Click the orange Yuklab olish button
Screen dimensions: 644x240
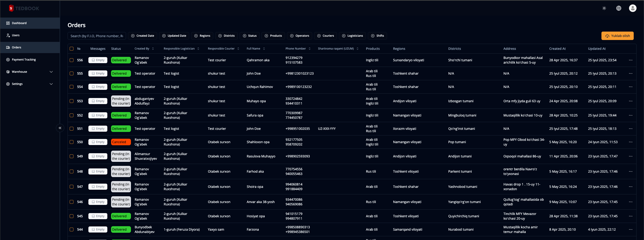[617, 36]
